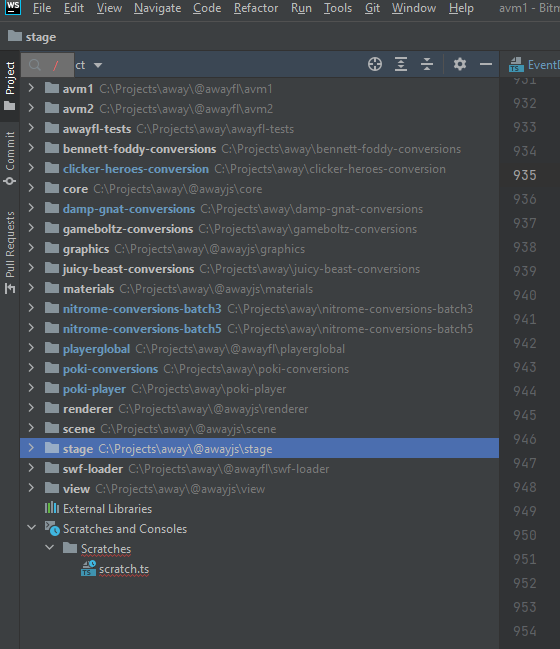Viewport: 560px width, 649px height.
Task: Open the Project tool window tab
Action: (x=10, y=86)
